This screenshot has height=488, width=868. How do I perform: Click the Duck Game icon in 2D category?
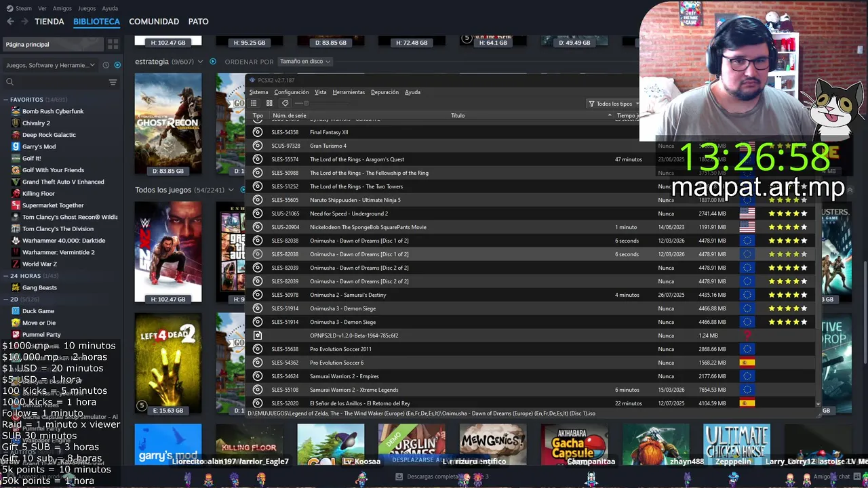[x=16, y=311]
